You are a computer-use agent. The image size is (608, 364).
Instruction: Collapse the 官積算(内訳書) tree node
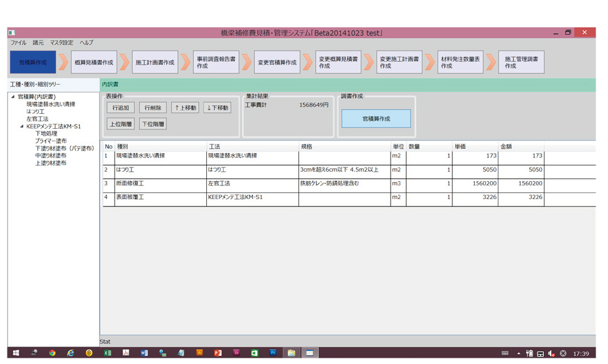pyautogui.click(x=13, y=97)
